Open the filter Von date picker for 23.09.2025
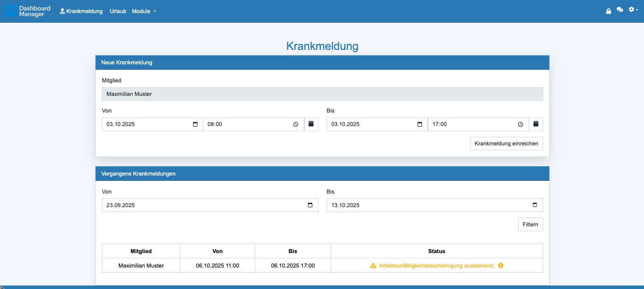 (x=310, y=205)
